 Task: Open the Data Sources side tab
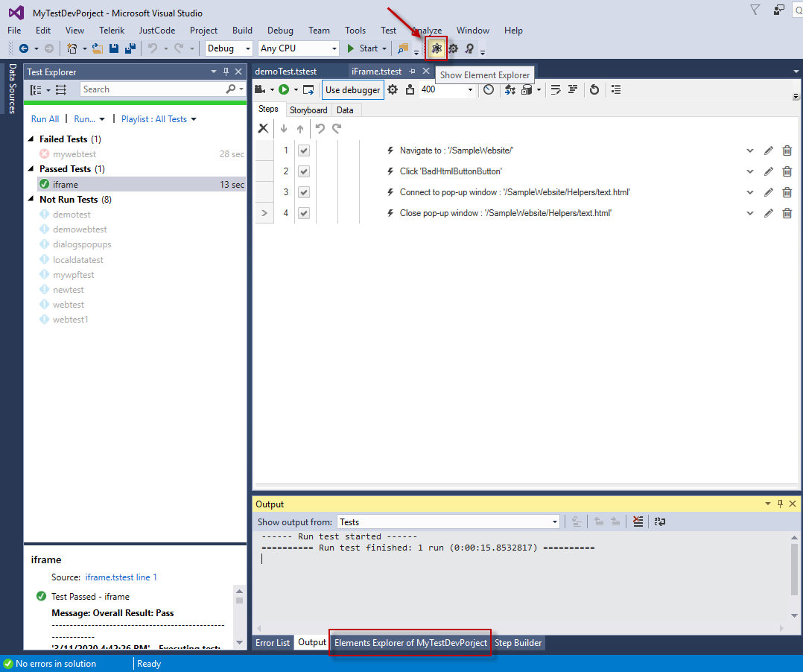(12, 88)
